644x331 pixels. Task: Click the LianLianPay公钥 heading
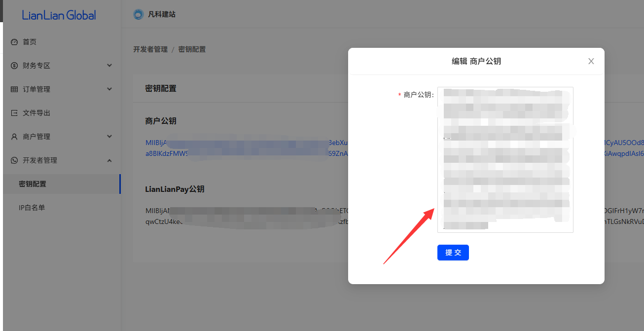coord(175,189)
